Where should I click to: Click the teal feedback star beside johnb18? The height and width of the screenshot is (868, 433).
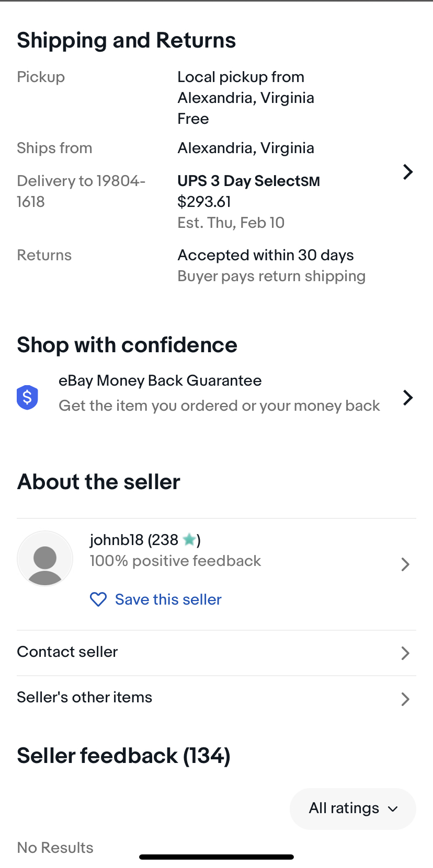[189, 539]
